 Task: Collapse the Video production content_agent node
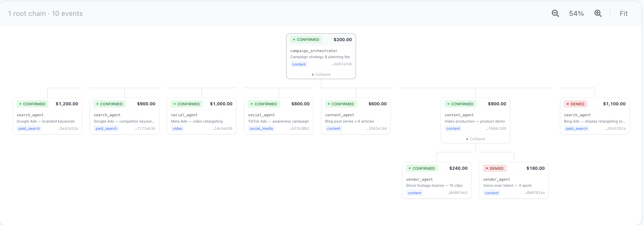click(x=475, y=139)
